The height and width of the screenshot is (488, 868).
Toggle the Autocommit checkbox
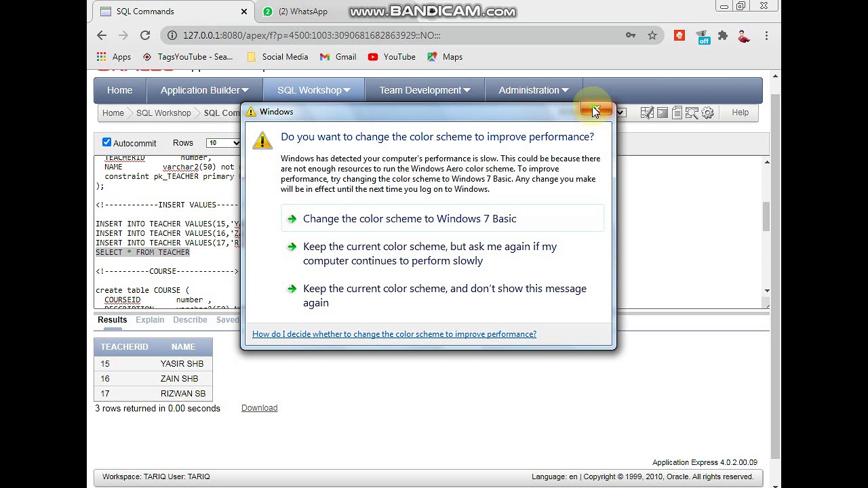[x=106, y=142]
